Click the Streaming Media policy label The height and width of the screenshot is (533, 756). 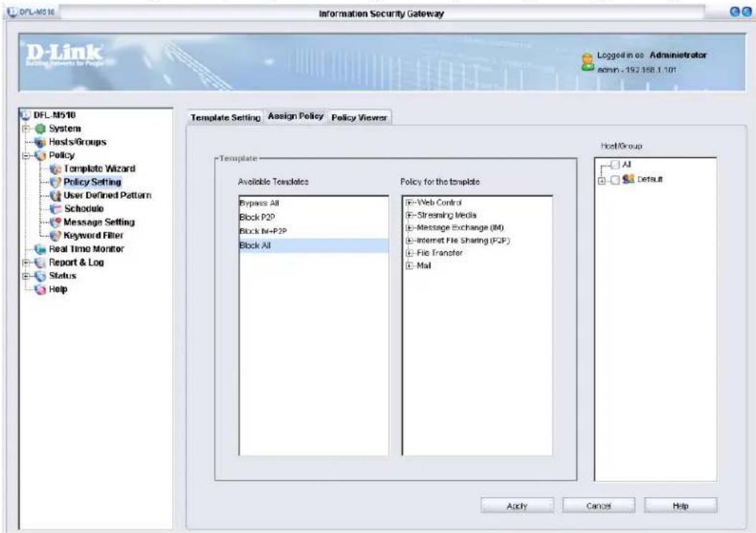446,215
